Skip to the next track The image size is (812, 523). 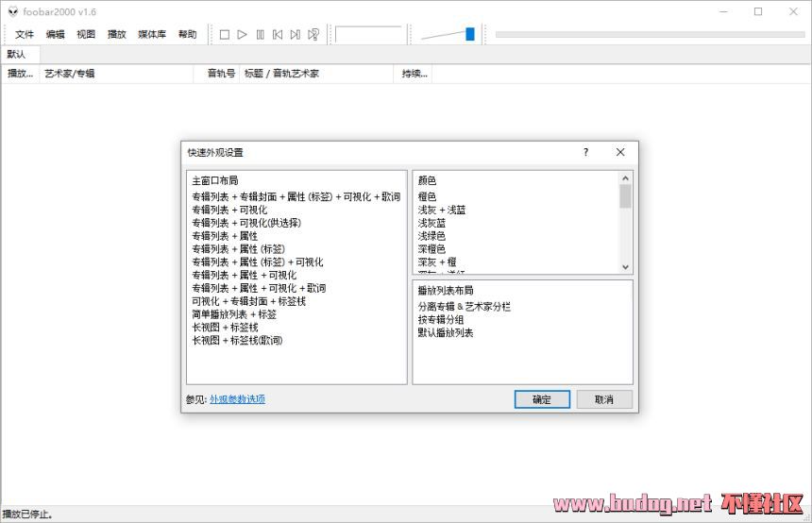point(296,35)
